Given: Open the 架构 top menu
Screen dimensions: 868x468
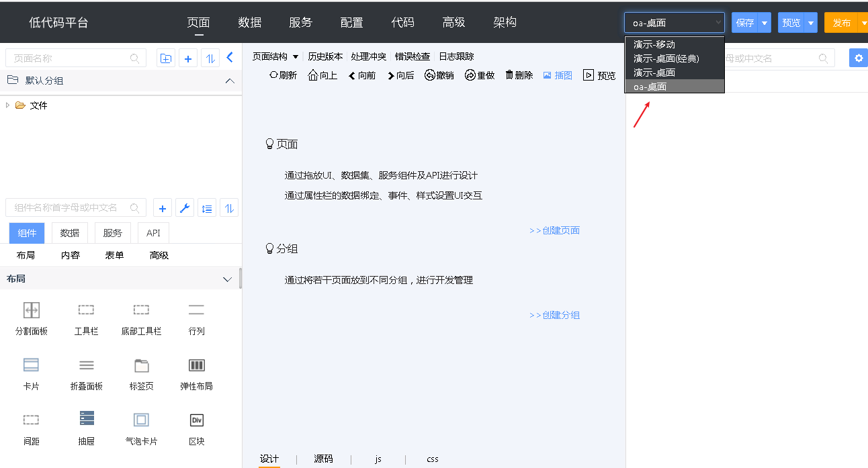Looking at the screenshot, I should (x=505, y=22).
